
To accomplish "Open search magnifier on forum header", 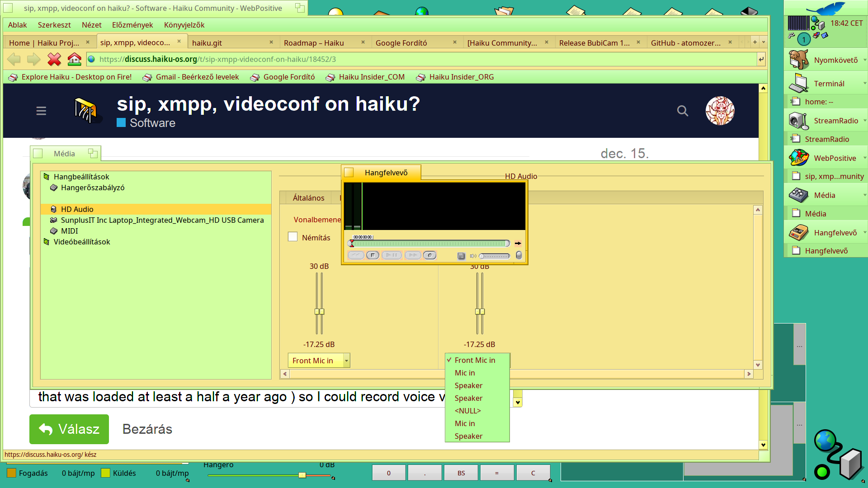I will coord(682,111).
